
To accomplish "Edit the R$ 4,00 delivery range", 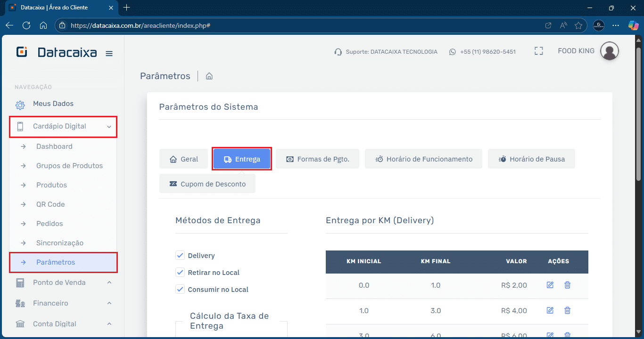I will 550,310.
